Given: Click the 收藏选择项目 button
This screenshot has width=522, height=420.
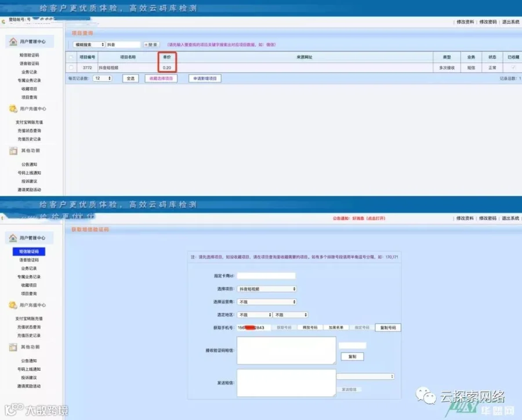Looking at the screenshot, I should pyautogui.click(x=161, y=78).
